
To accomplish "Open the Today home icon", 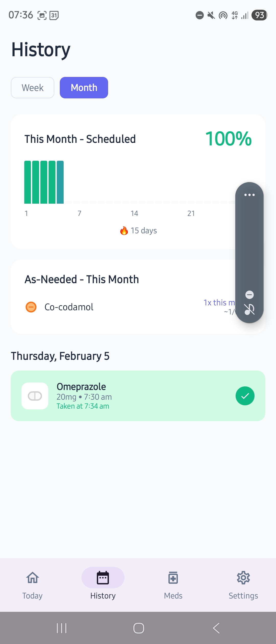I will point(32,578).
